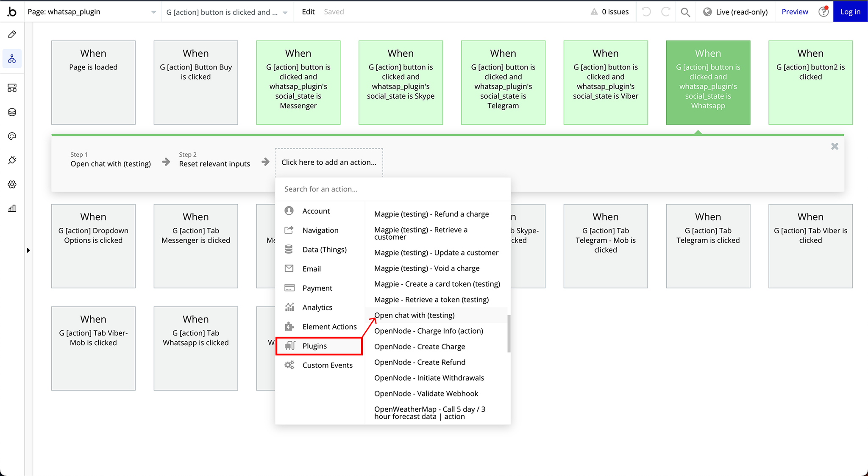Click the Bubble logo icon
The width and height of the screenshot is (868, 476).
pos(12,11)
